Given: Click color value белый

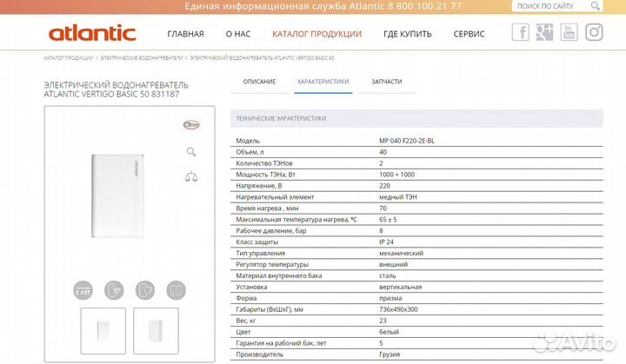Looking at the screenshot, I should [x=389, y=332].
